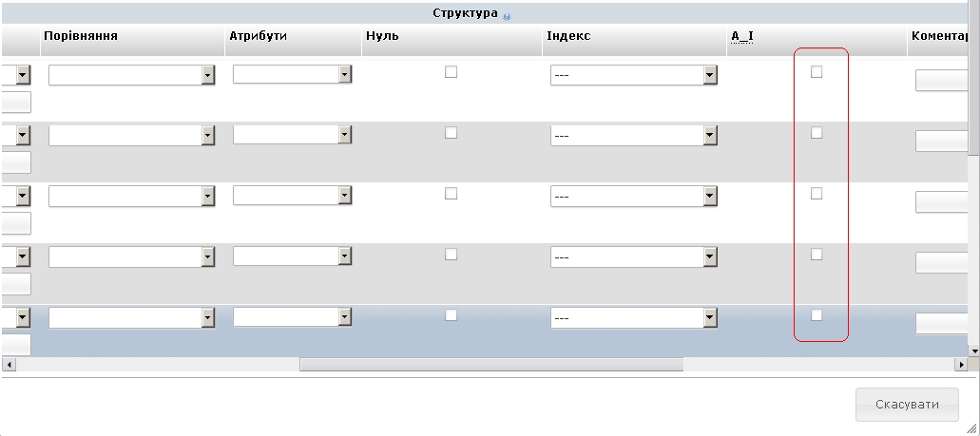Click the Індекс column header
Image resolution: width=980 pixels, height=436 pixels.
(568, 36)
